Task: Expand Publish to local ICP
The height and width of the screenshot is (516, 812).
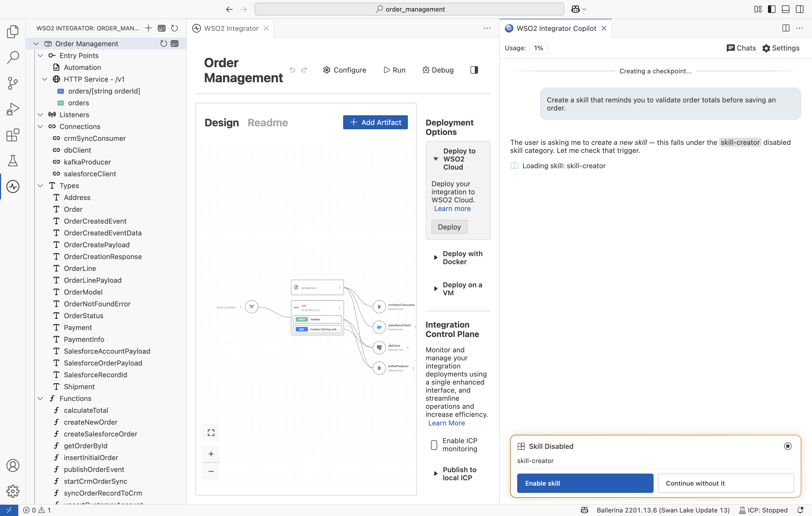Action: click(x=436, y=474)
